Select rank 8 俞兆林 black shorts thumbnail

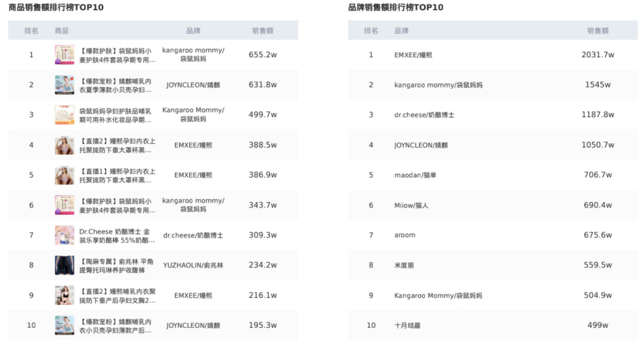pos(64,265)
